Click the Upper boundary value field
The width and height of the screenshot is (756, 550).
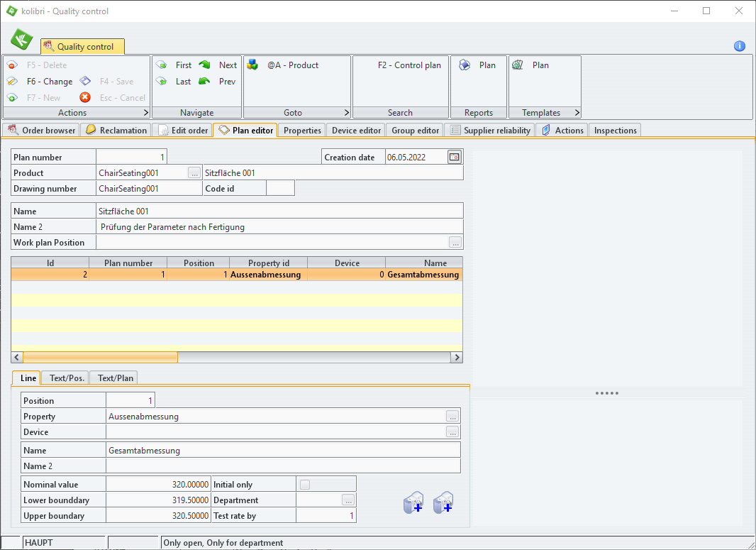pos(159,515)
